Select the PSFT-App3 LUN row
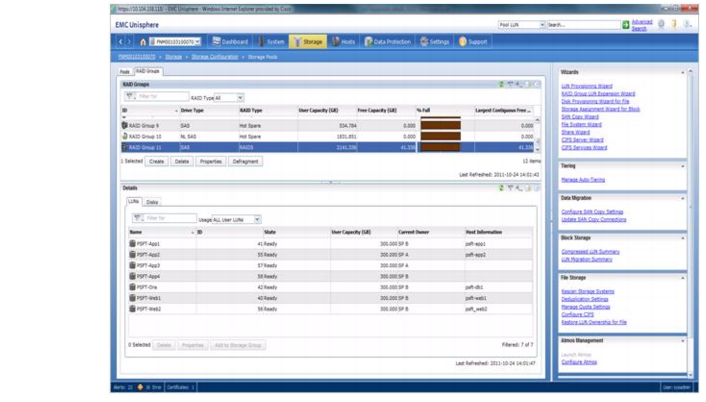Viewport: 706px width, 402px height. [x=330, y=266]
